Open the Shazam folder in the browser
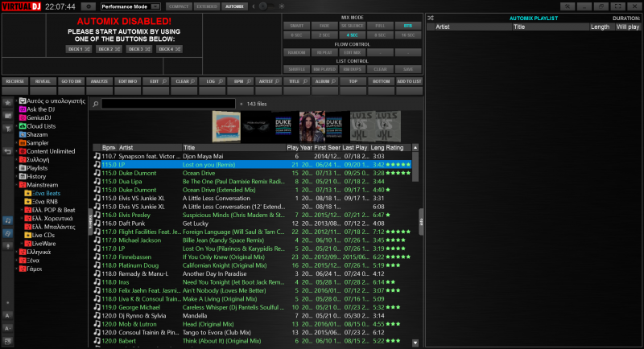 37,134
